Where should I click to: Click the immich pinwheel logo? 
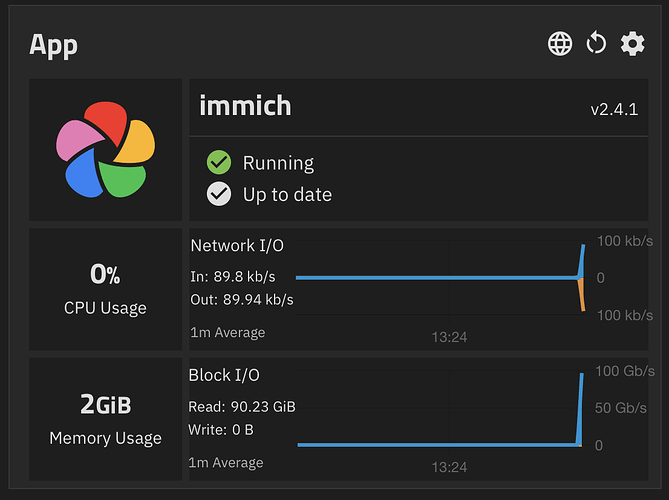click(105, 150)
